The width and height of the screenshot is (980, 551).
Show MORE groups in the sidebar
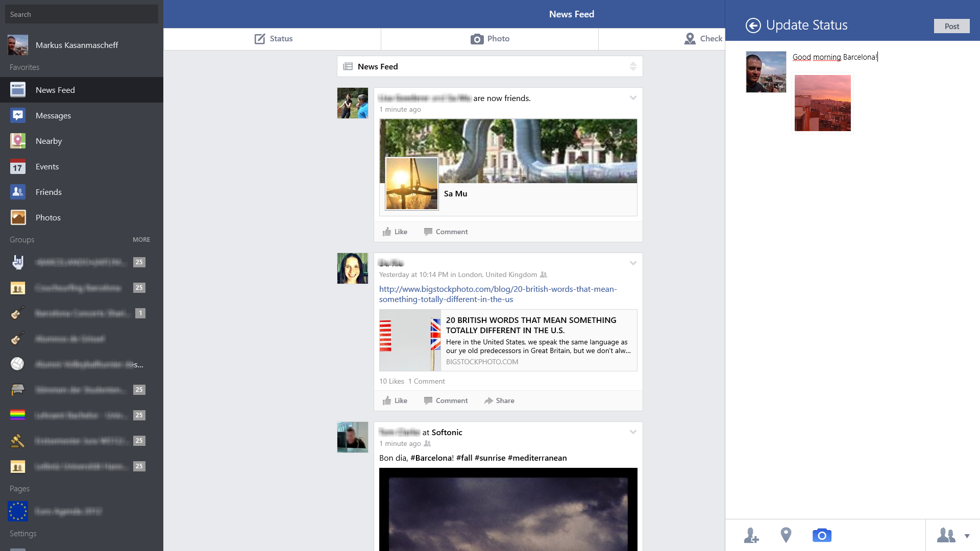(141, 239)
